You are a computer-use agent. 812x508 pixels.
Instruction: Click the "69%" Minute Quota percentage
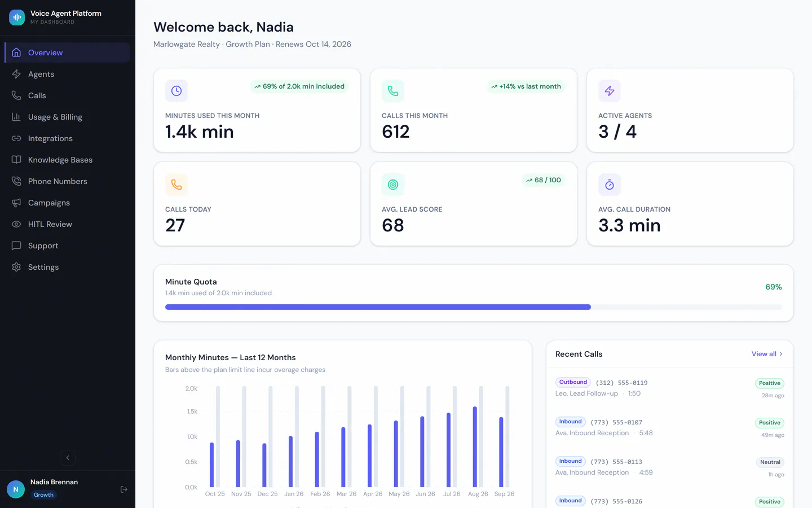774,287
